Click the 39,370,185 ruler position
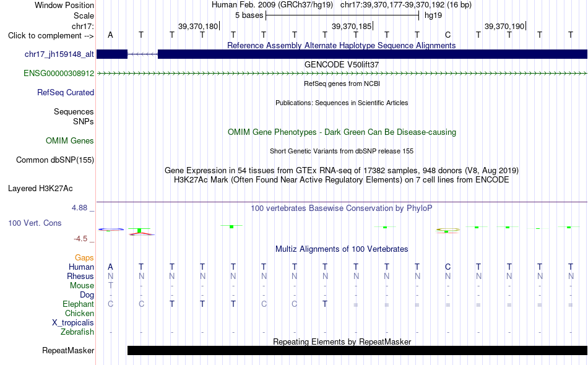The height and width of the screenshot is (365, 588). coord(352,26)
